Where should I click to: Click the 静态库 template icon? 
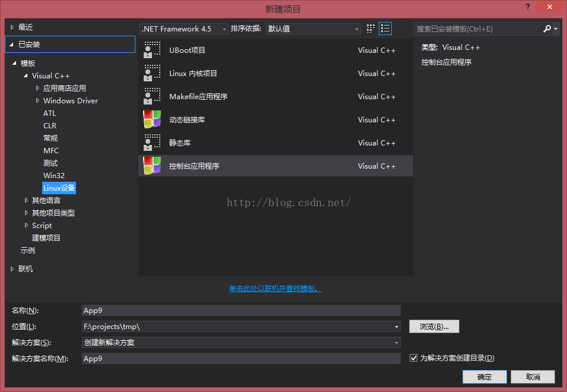click(152, 143)
